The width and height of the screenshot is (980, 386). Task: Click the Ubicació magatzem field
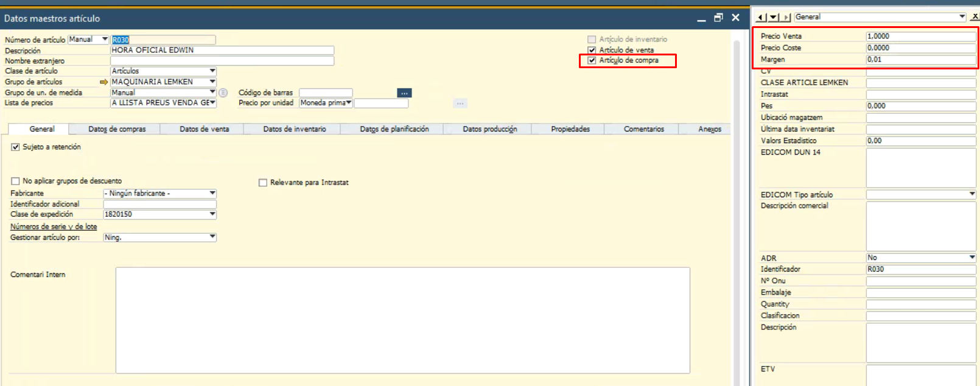pyautogui.click(x=921, y=118)
